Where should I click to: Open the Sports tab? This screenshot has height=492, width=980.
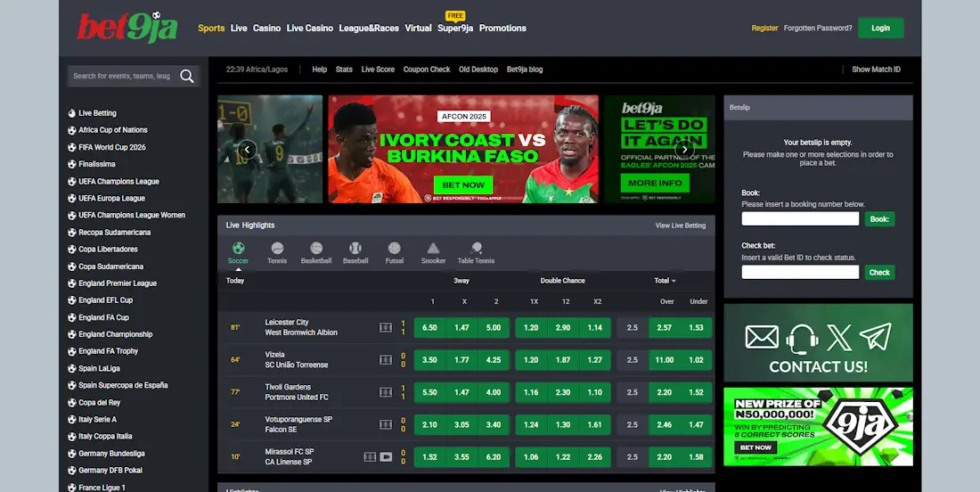(211, 29)
